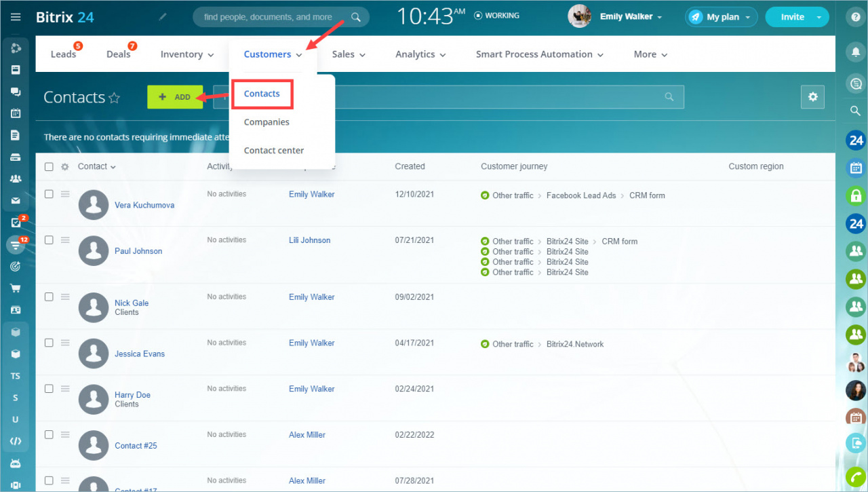Select Contact center in the Customers menu
Screen dimensions: 868x492
(x=274, y=151)
